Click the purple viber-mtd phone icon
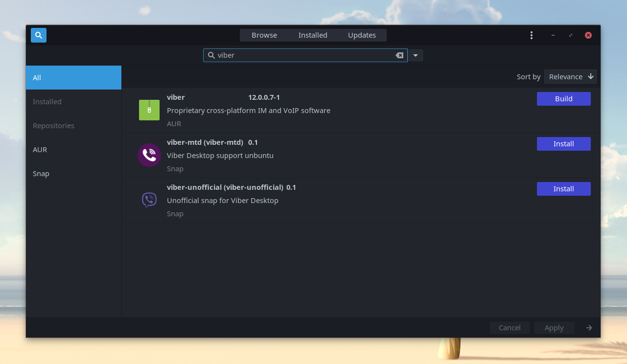The width and height of the screenshot is (627, 364). (149, 155)
